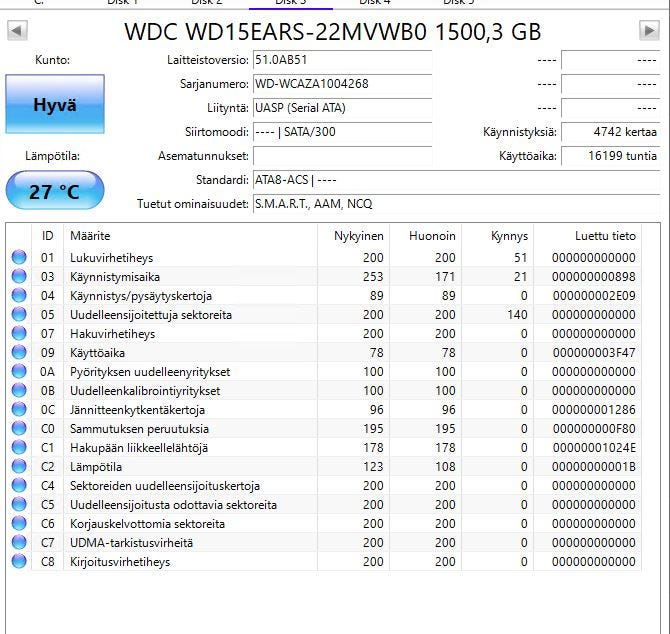
Task: Click the status orb for Käynnistymisaika
Action: 19,276
